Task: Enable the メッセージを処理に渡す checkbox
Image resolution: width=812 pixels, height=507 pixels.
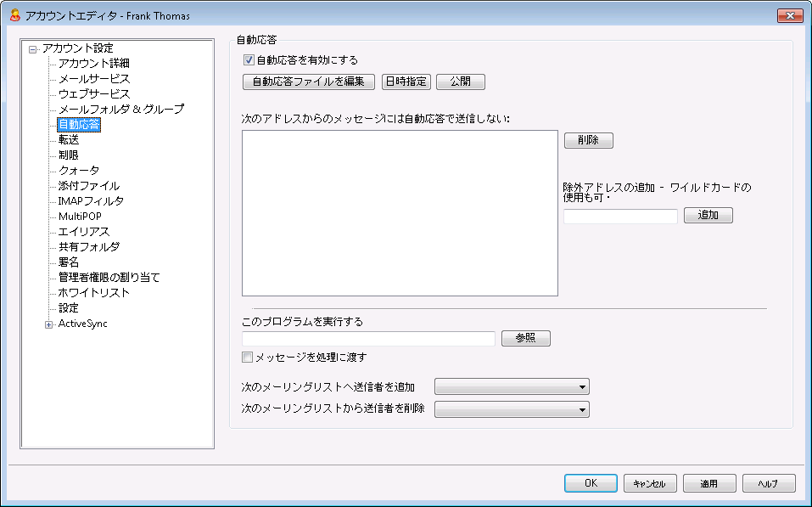Action: (x=247, y=358)
